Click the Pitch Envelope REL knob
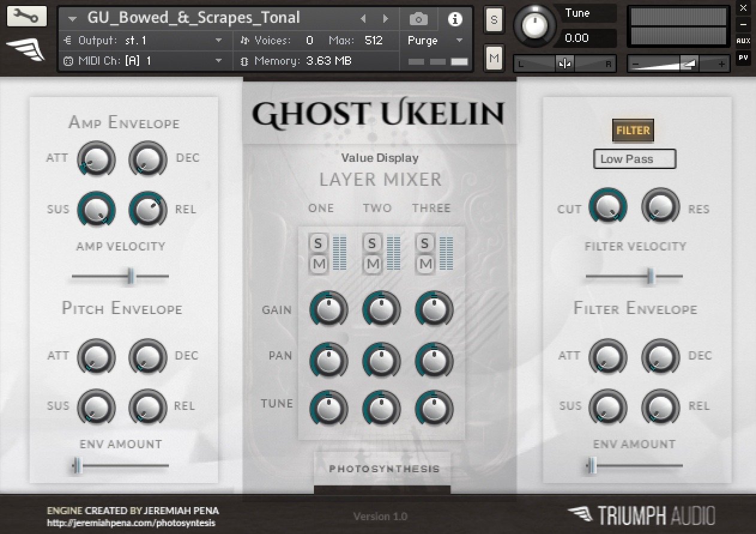Screen dimensions: 756x534 tap(148, 408)
